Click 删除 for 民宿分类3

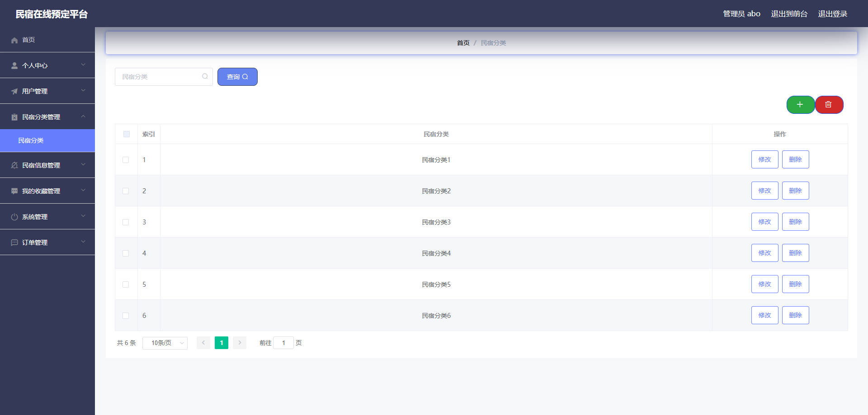tap(796, 222)
